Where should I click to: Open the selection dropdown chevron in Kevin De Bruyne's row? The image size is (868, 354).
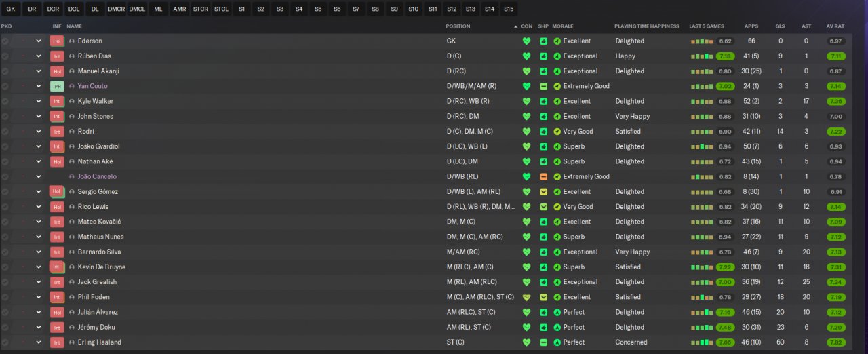(39, 267)
